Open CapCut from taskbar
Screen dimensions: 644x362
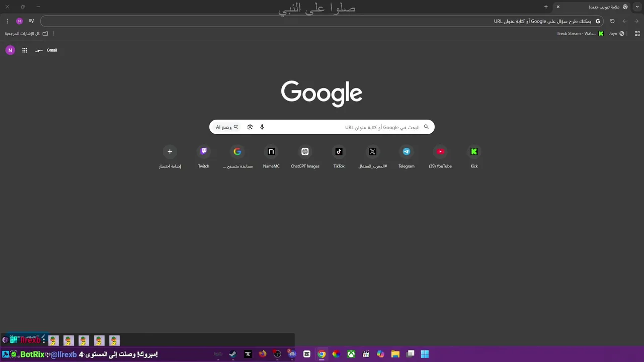pos(307,354)
